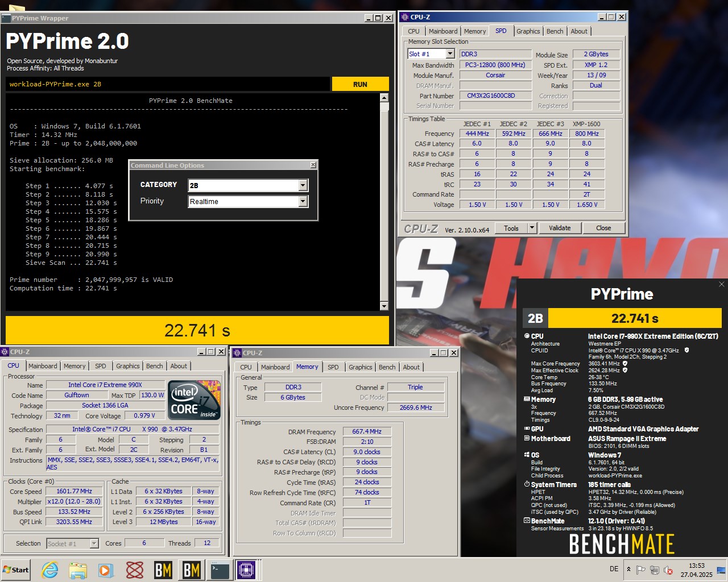Image resolution: width=728 pixels, height=582 pixels.
Task: Close the Command Line Options dialog
Action: point(313,165)
